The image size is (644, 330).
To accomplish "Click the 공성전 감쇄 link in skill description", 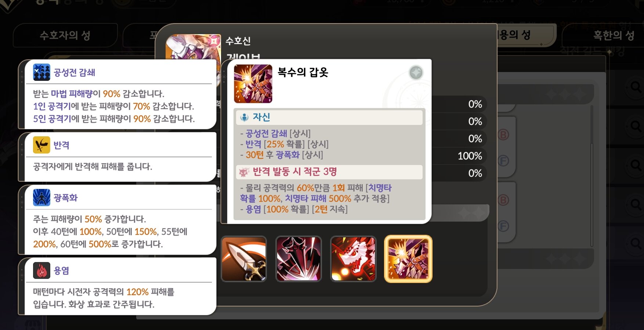I will (266, 133).
